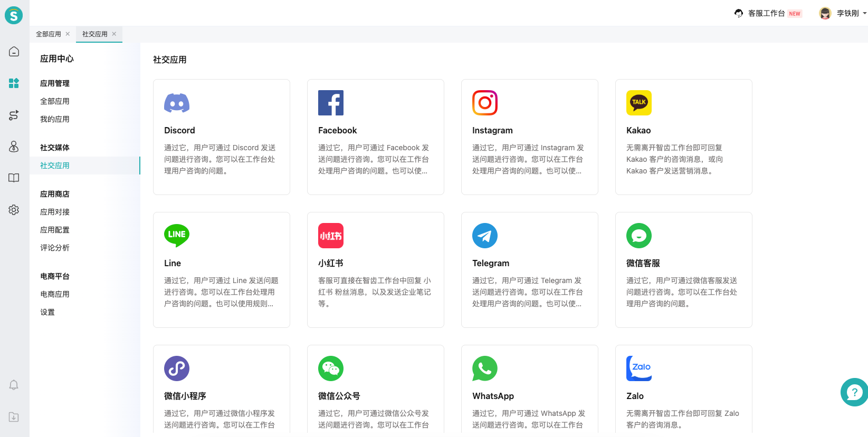Open the Facebook card title
Screen dimensions: 868x437
[x=338, y=130]
